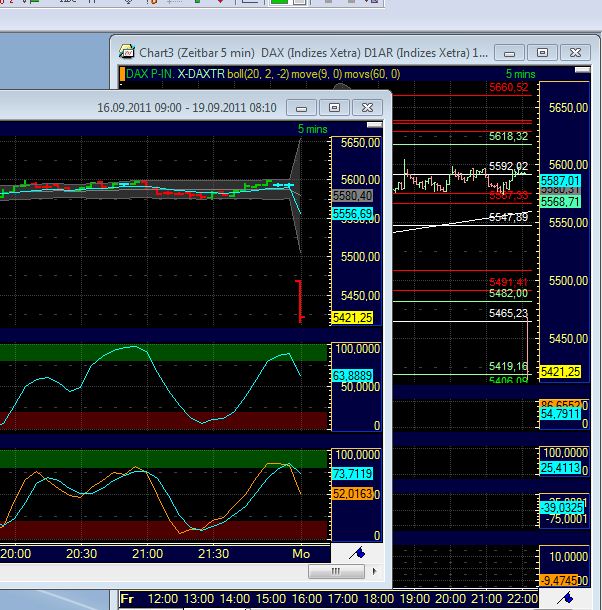Close the Chart3 window
The height and width of the screenshot is (610, 602).
[575, 53]
